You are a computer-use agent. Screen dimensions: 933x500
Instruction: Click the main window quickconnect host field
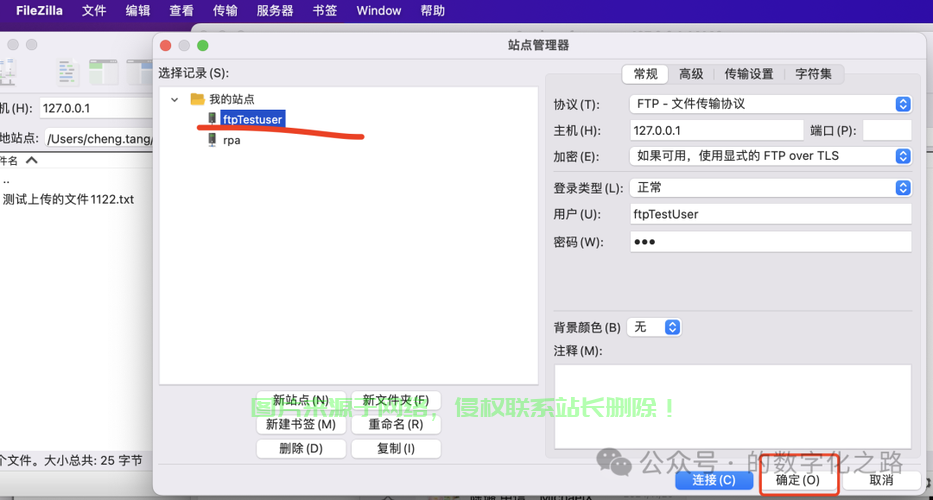(x=96, y=109)
